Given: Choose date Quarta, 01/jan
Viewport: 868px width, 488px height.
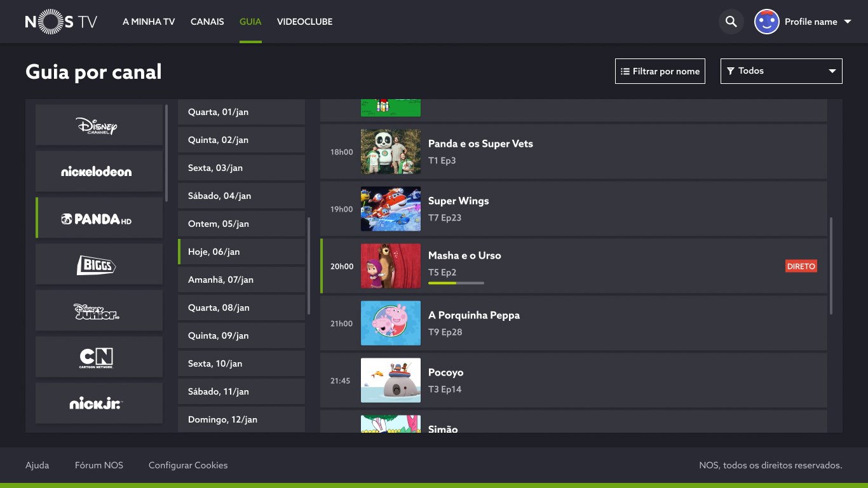Looking at the screenshot, I should click(x=241, y=112).
